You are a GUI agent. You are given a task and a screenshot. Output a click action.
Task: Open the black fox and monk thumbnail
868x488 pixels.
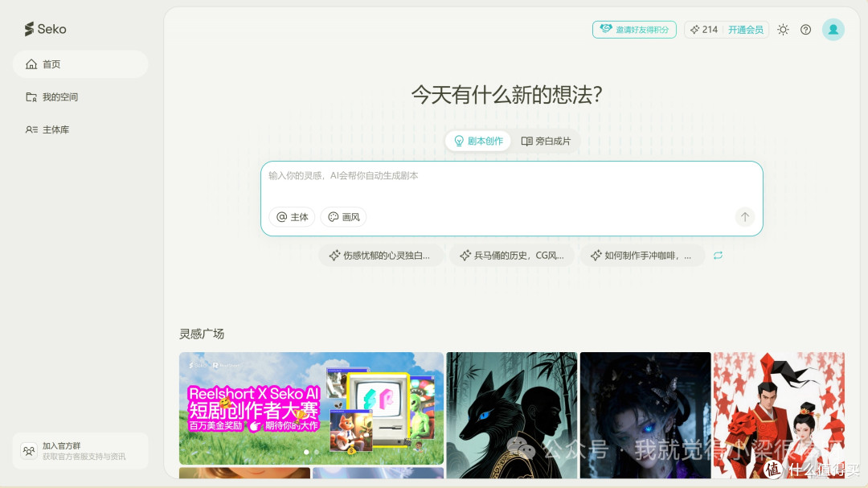tap(511, 415)
